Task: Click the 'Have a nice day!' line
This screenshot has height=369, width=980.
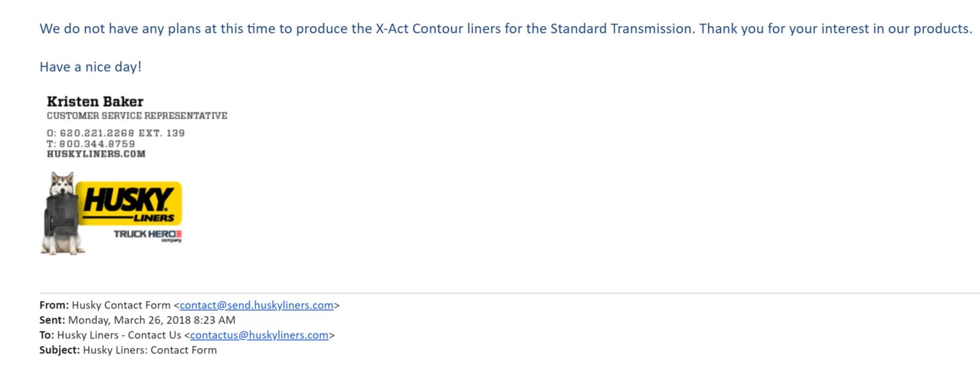Action: [90, 67]
